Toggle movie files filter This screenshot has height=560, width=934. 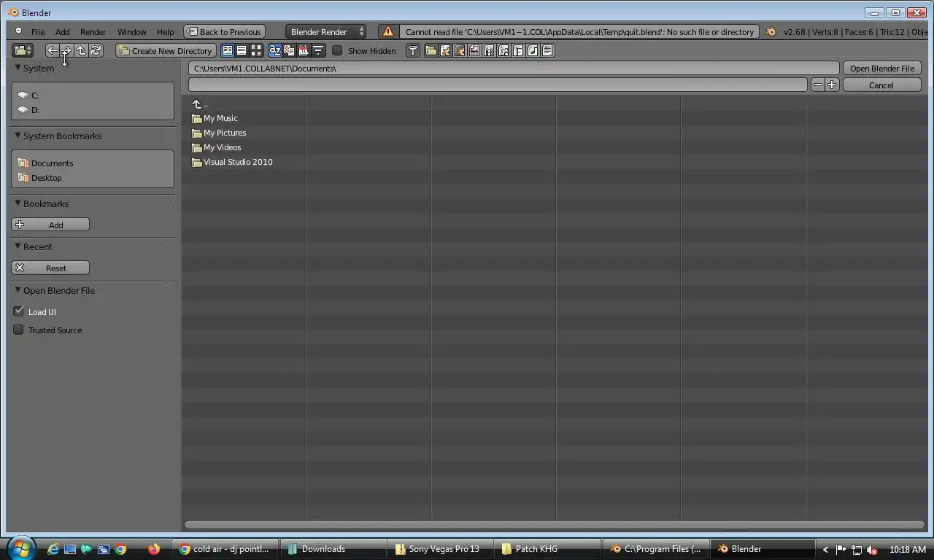(489, 50)
